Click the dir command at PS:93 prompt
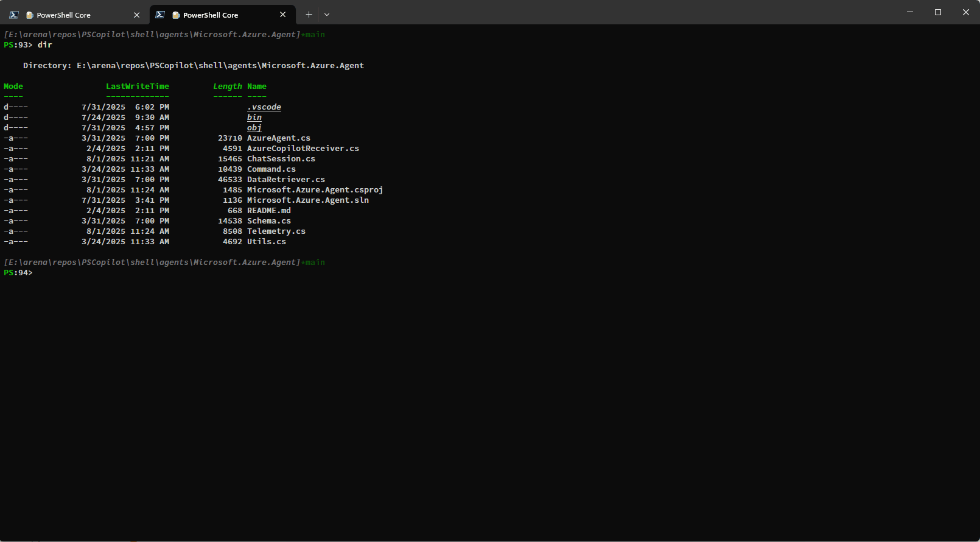 click(45, 45)
